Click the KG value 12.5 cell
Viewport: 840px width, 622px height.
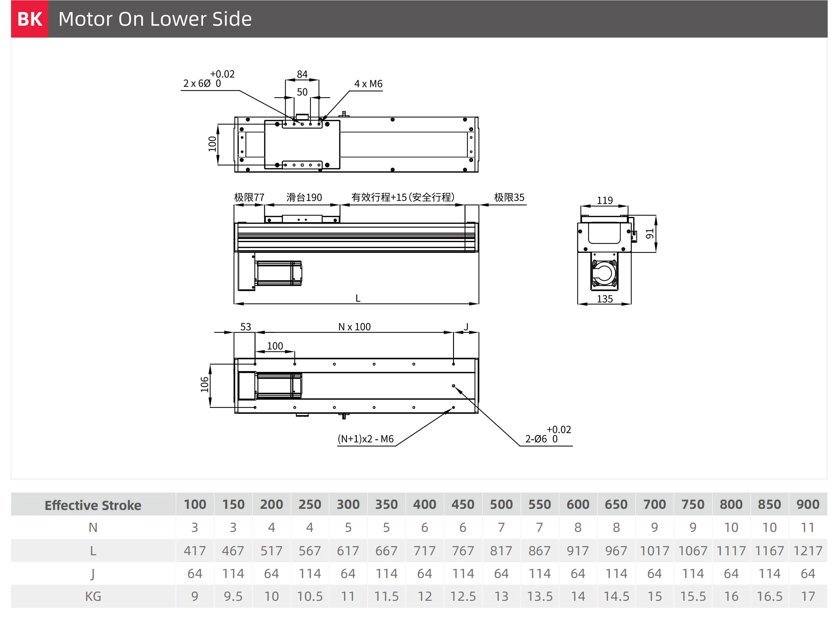463,596
